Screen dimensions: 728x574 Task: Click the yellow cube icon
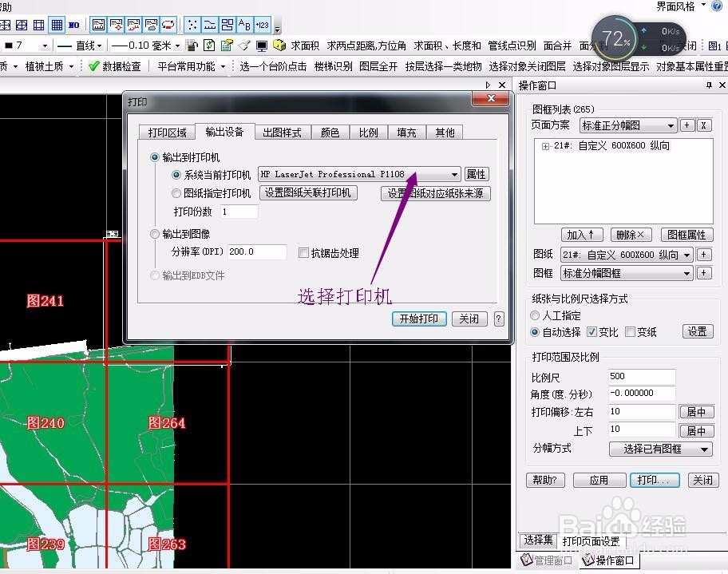click(x=279, y=45)
